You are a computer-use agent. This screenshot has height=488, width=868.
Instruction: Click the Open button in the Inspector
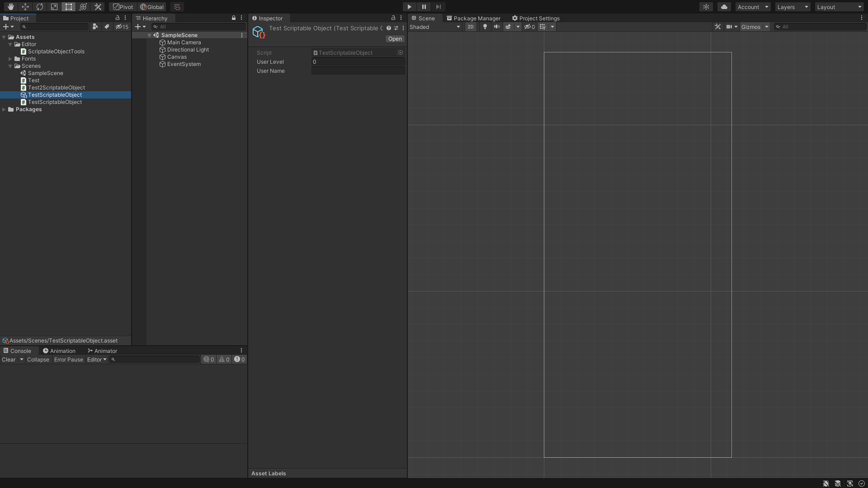(394, 38)
